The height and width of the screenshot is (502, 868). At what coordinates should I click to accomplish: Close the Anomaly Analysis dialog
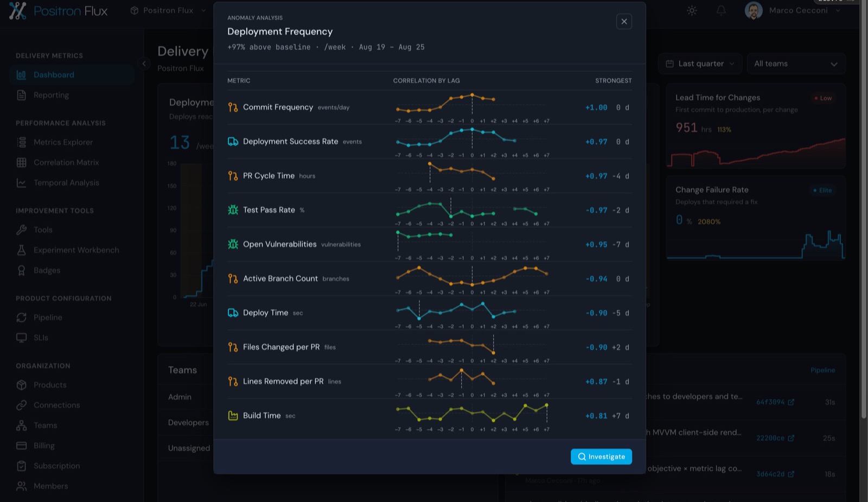[624, 22]
